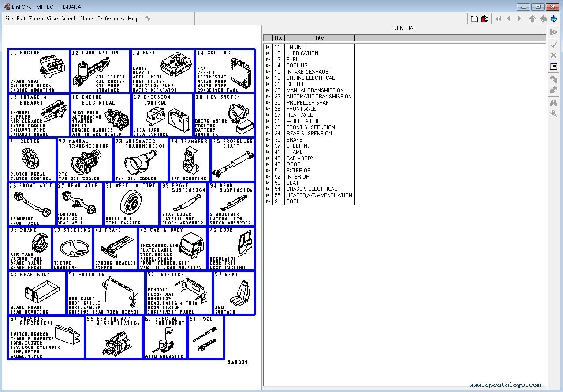Open the 27 REAR AXLE picture cell

(x=80, y=204)
